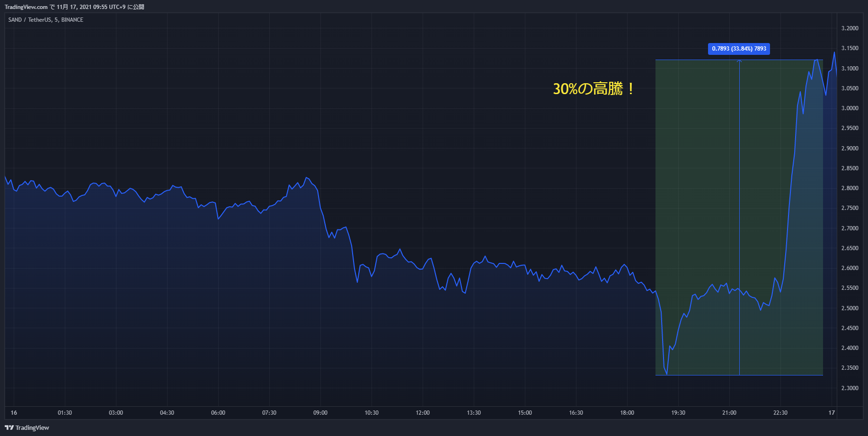Click the 3.0500 price axis label

click(x=850, y=88)
